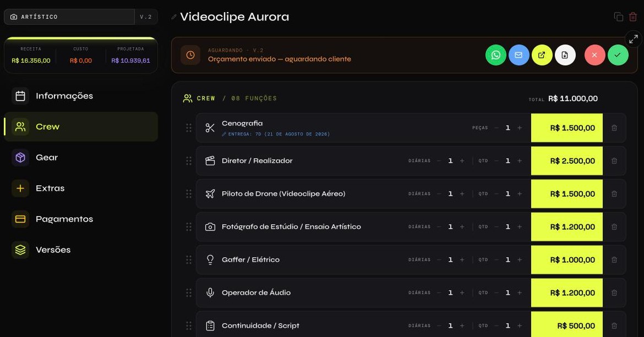Remove Gaffer / Elétrico row
This screenshot has height=337, width=644.
pyautogui.click(x=614, y=260)
